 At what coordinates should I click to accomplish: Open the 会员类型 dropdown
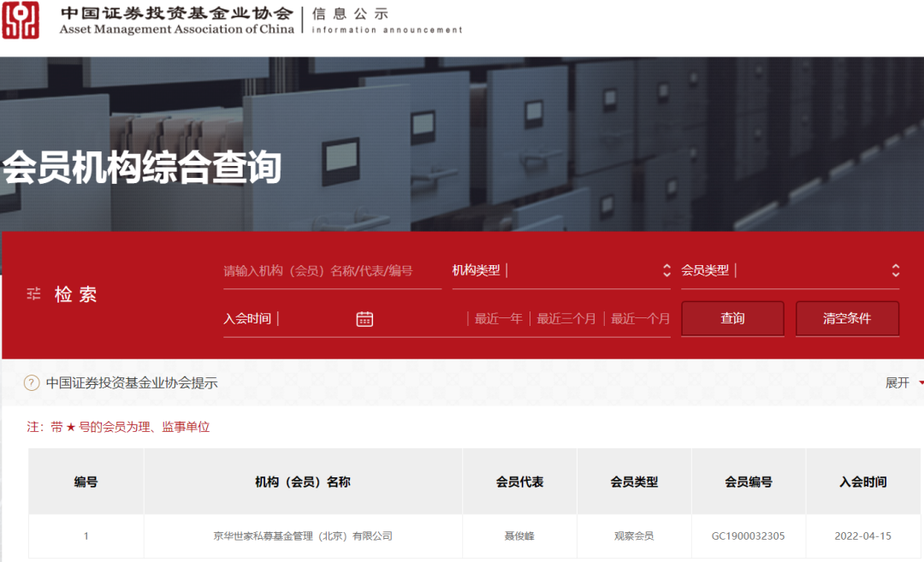(x=791, y=270)
